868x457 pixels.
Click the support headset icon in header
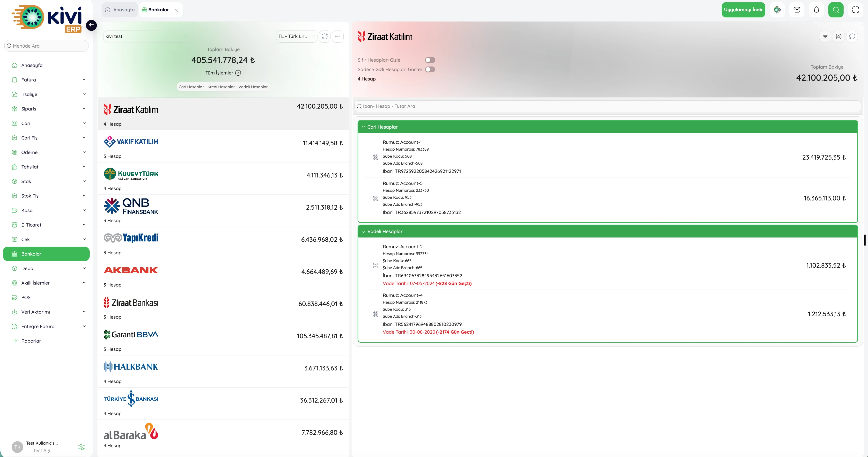coord(777,10)
